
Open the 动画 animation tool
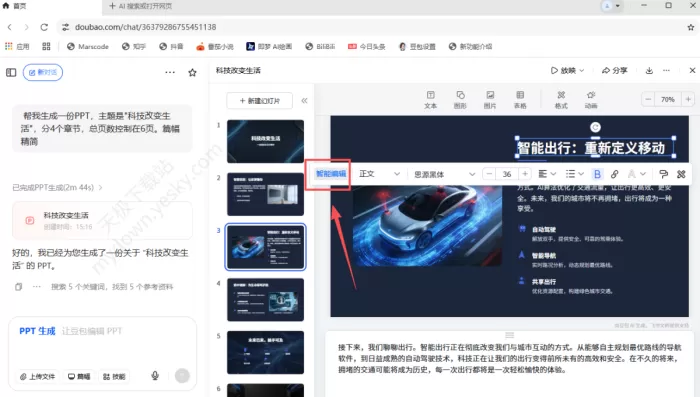pyautogui.click(x=591, y=100)
